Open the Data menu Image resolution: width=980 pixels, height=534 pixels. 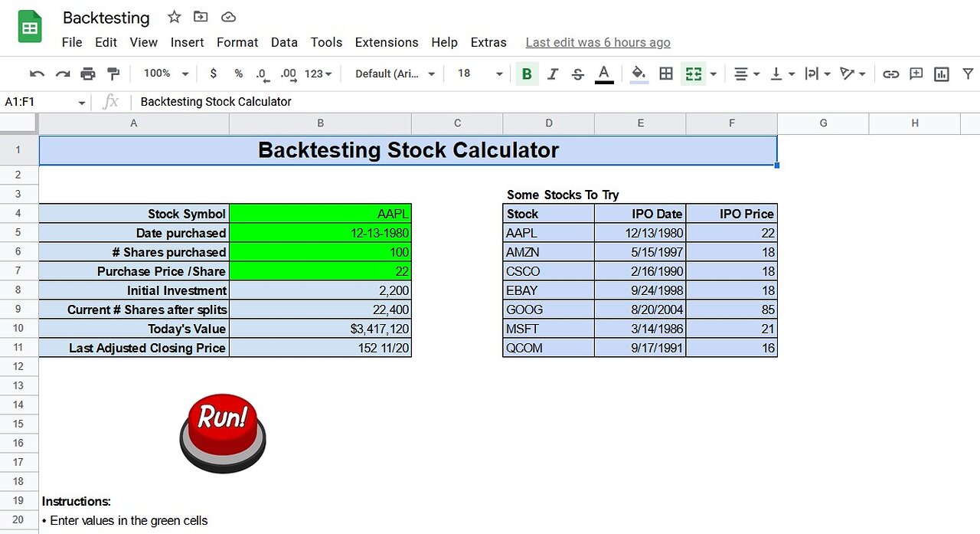coord(284,42)
